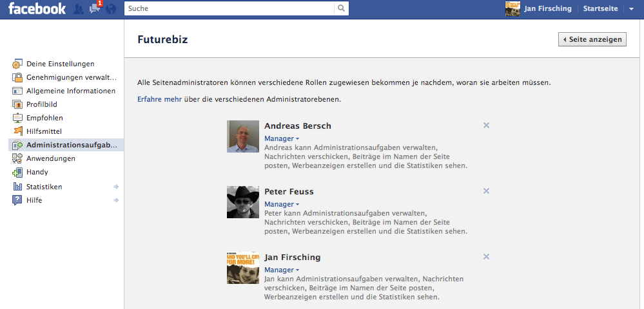Click the Profilbild sidebar icon

pyautogui.click(x=17, y=104)
